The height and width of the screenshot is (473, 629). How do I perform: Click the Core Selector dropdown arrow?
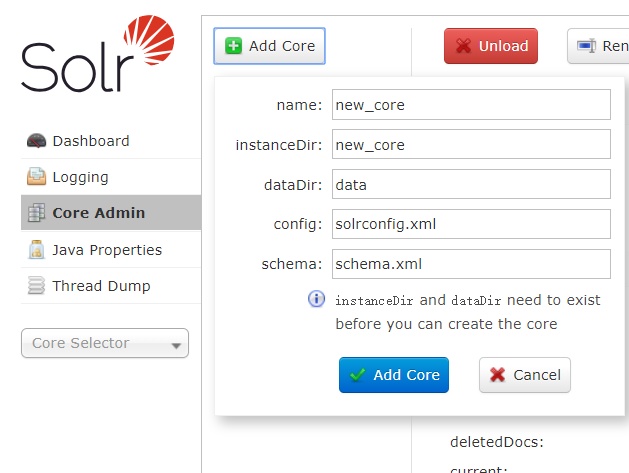pos(176,345)
